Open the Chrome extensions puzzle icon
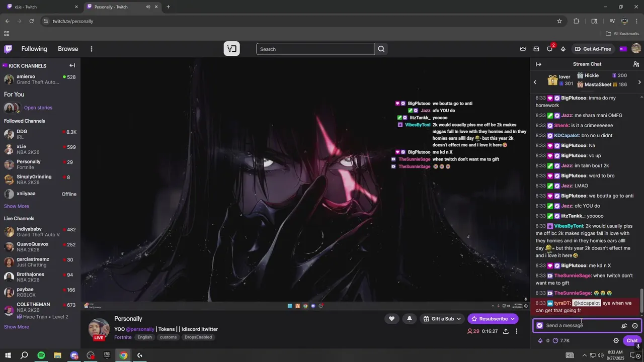This screenshot has width=644, height=362. point(577,21)
